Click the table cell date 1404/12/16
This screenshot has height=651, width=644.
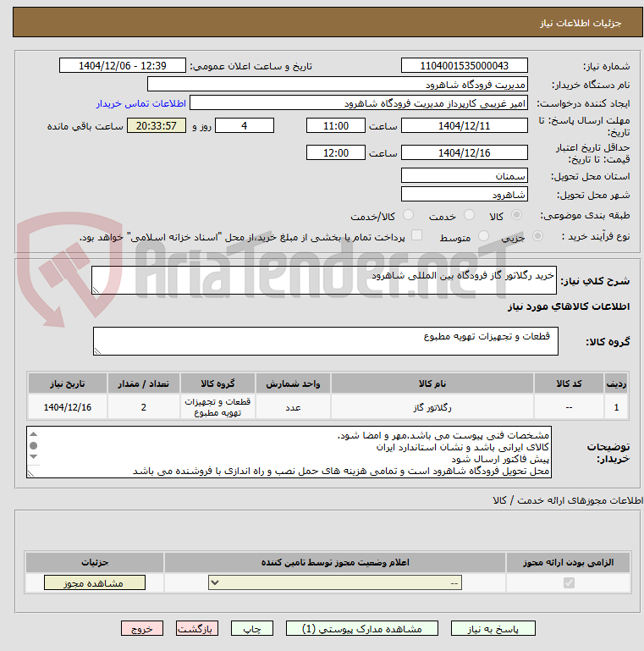coord(68,407)
